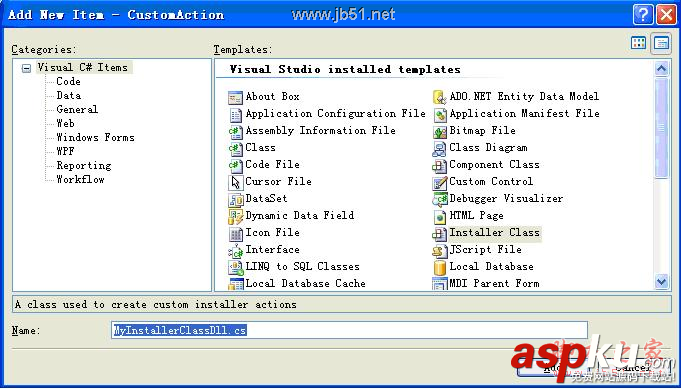Pick the Local Database Cache icon
681x389 pixels.
[x=235, y=284]
